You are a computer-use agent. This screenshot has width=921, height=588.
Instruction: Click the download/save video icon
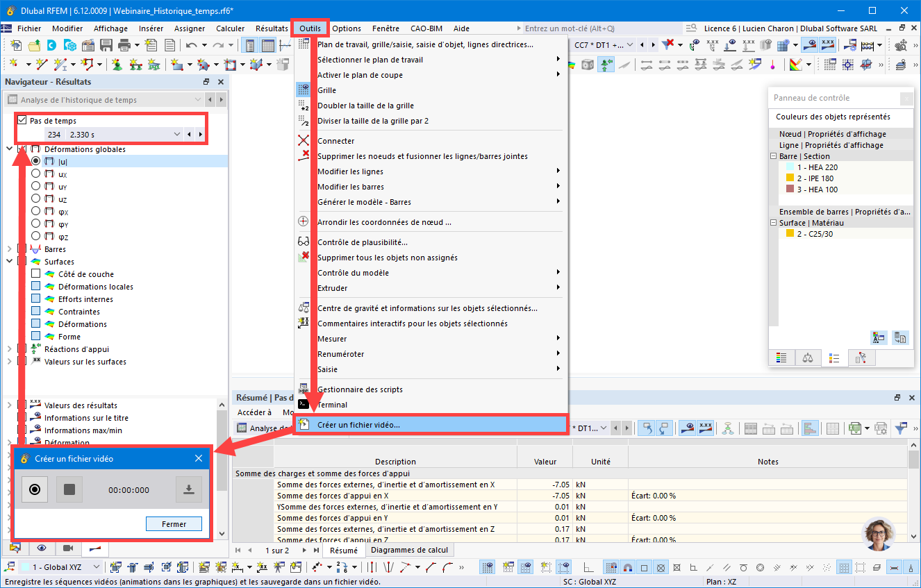coord(188,489)
